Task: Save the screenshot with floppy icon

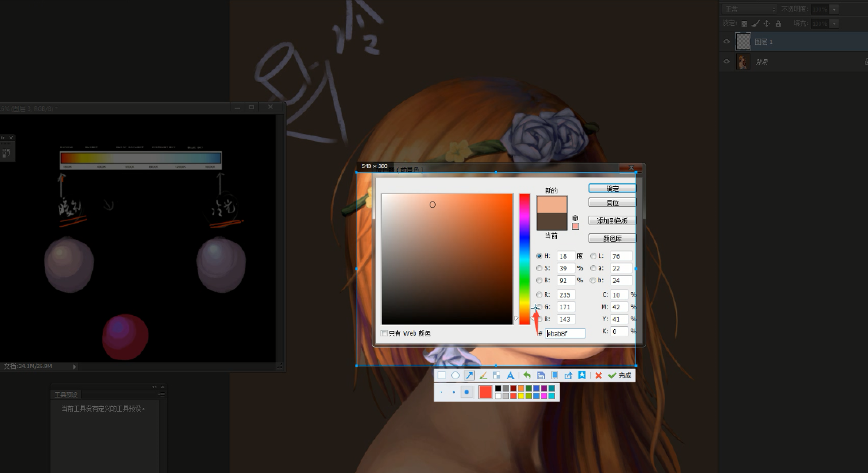Action: click(540, 375)
